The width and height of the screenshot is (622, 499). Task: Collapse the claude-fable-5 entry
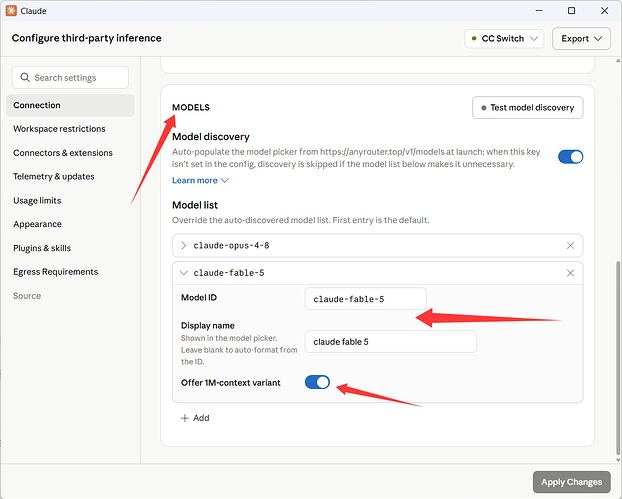point(183,273)
